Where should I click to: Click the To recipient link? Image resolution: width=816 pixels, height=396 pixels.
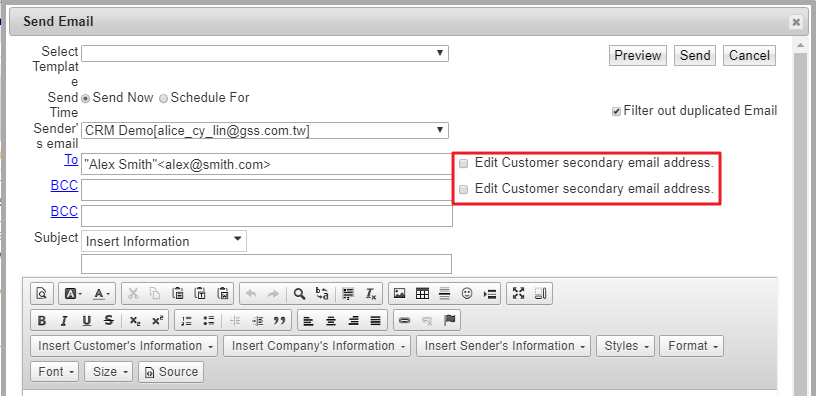(71, 160)
